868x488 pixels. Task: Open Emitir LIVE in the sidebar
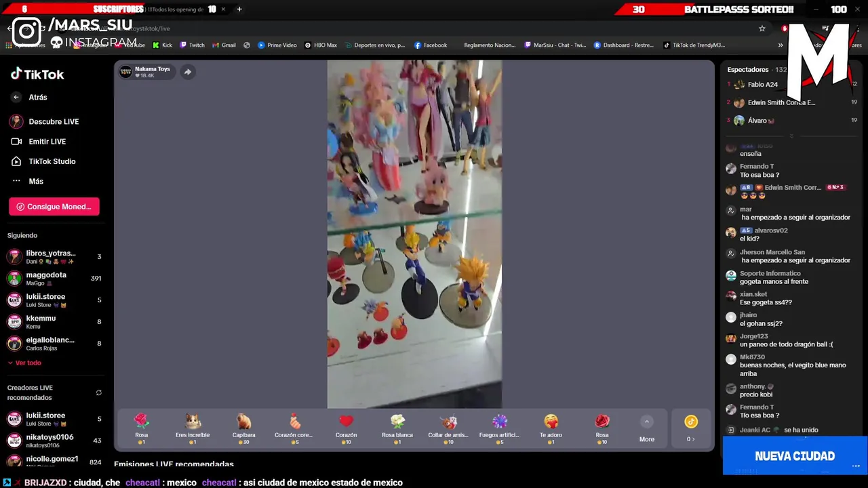tap(39, 142)
